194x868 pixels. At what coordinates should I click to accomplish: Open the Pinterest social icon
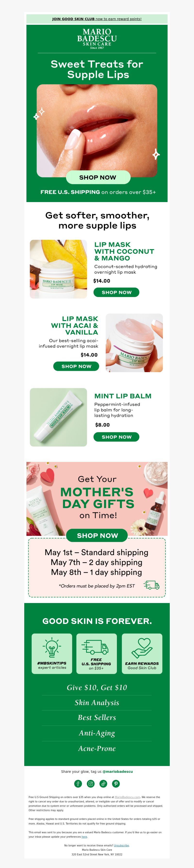tap(116, 783)
